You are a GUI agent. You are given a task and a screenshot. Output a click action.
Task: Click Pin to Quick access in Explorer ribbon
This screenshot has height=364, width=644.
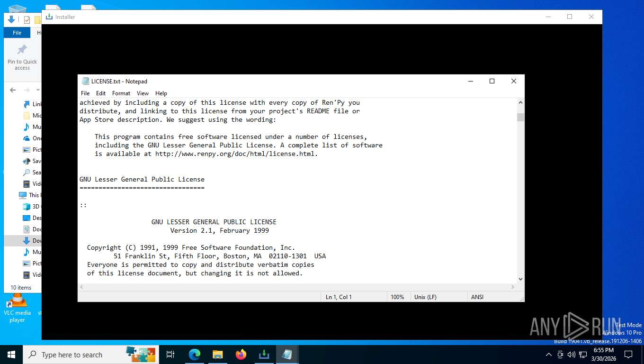[x=22, y=57]
